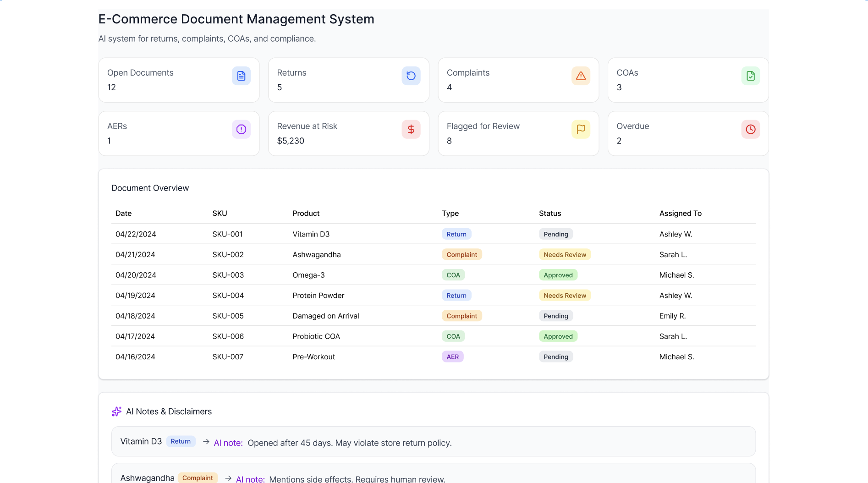Click the Approved status for Omega-3
Screen dimensions: 868x483
pyautogui.click(x=558, y=275)
